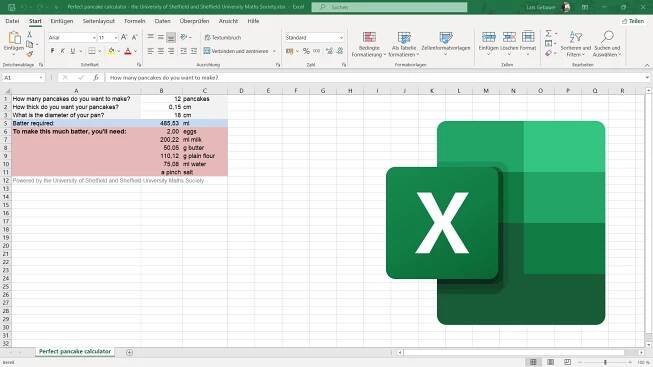This screenshot has width=653, height=367.
Task: Open the font color dropdown arrow
Action: coord(136,51)
